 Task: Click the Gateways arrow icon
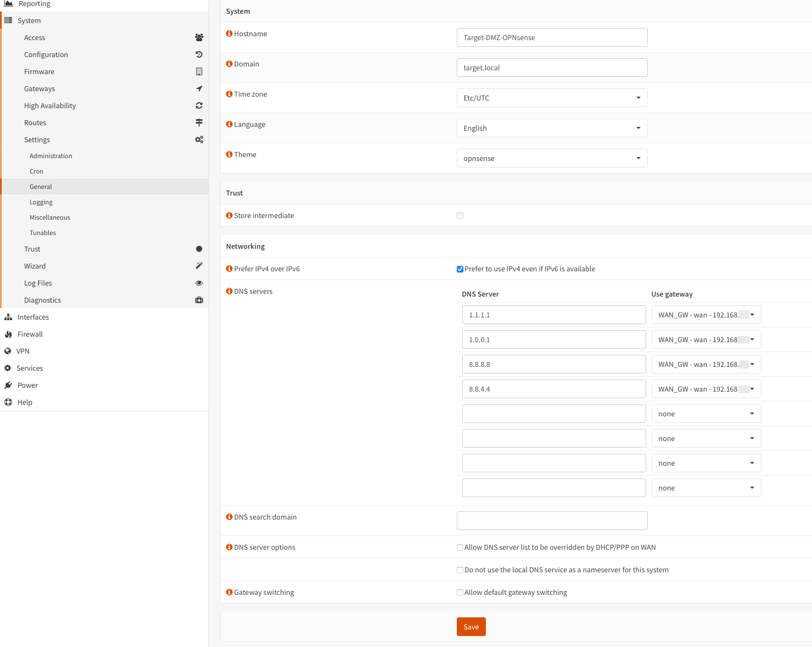point(199,89)
